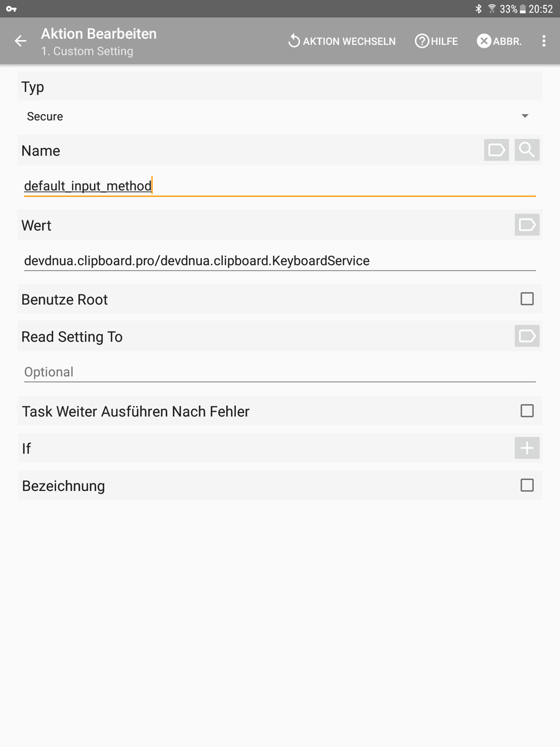Open the Typ dropdown arrow

pyautogui.click(x=525, y=116)
